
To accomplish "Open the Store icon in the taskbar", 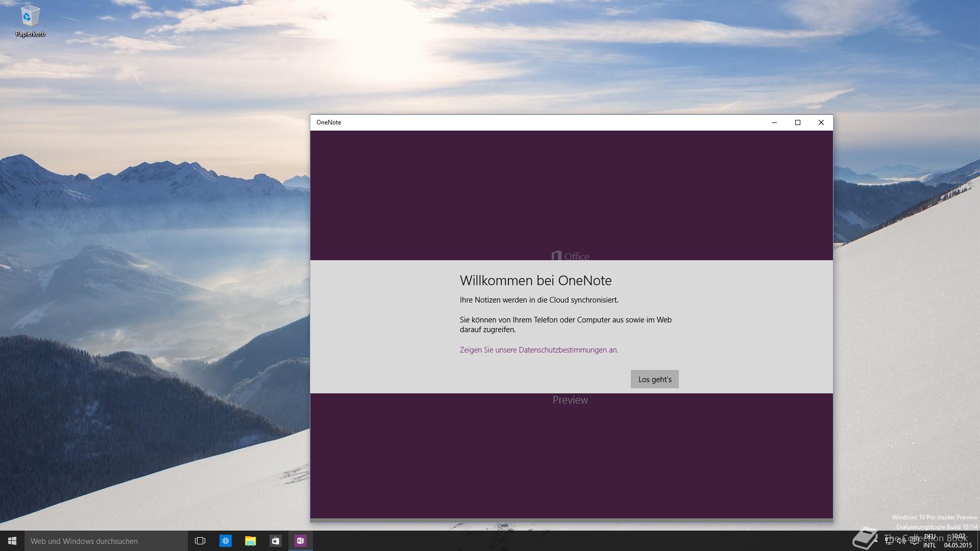I will 275,541.
